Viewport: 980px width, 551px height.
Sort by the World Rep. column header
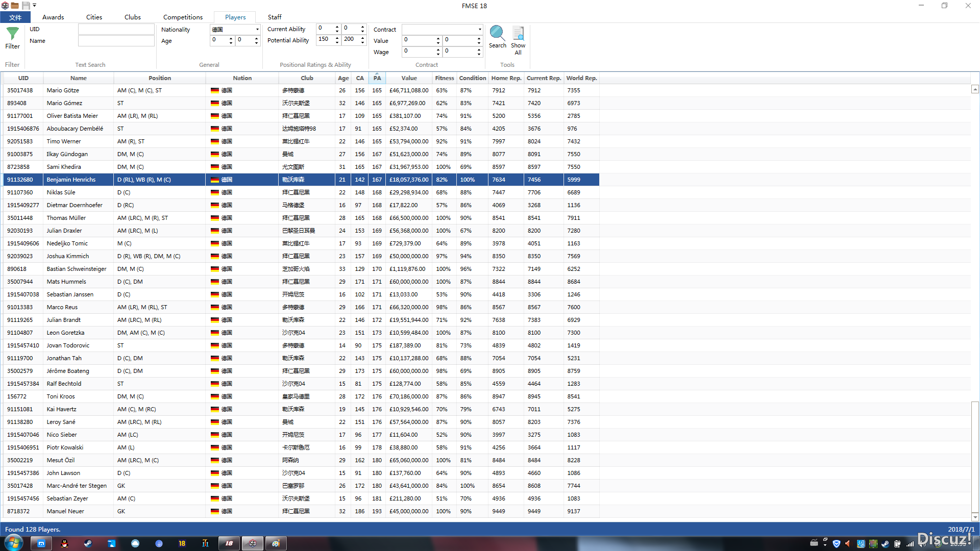581,78
